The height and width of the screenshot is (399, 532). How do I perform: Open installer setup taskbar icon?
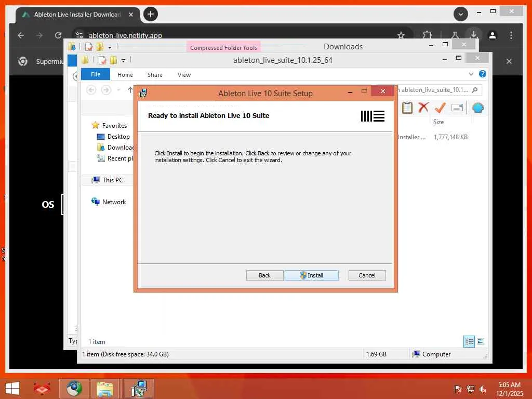pyautogui.click(x=139, y=389)
